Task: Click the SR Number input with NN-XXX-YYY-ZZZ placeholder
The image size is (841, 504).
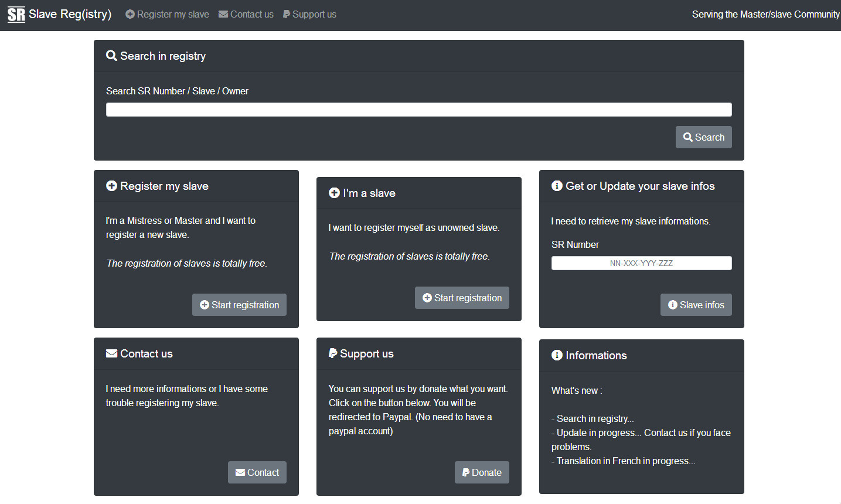Action: 641,263
